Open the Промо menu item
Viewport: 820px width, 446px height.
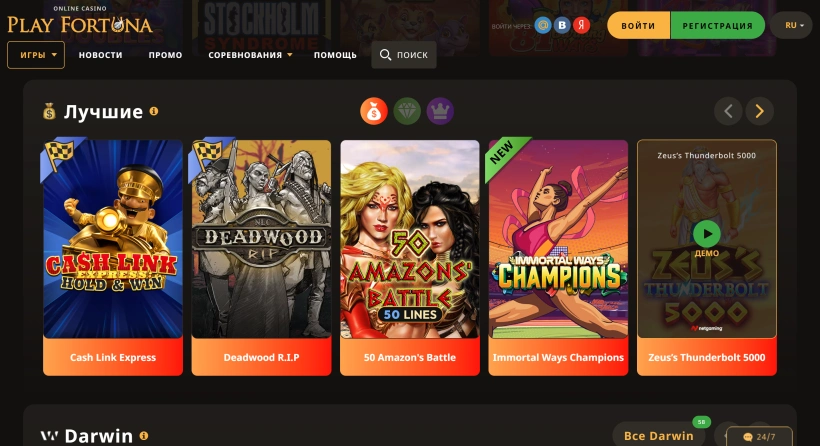point(165,55)
